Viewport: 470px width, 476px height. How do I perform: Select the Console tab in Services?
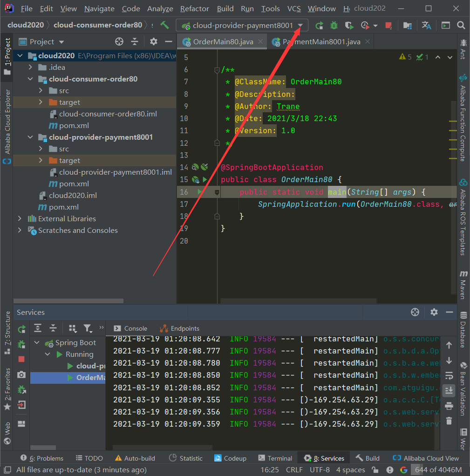coord(130,328)
